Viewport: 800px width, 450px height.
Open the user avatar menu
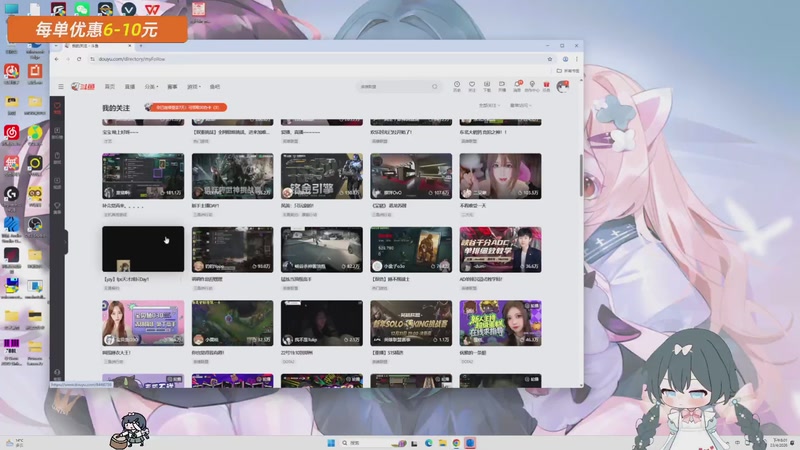tap(563, 87)
